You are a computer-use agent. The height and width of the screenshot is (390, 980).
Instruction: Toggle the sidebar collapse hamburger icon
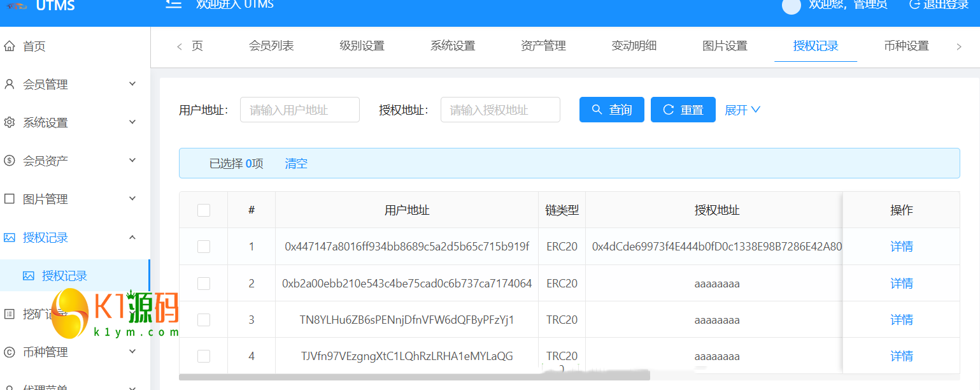tap(173, 4)
